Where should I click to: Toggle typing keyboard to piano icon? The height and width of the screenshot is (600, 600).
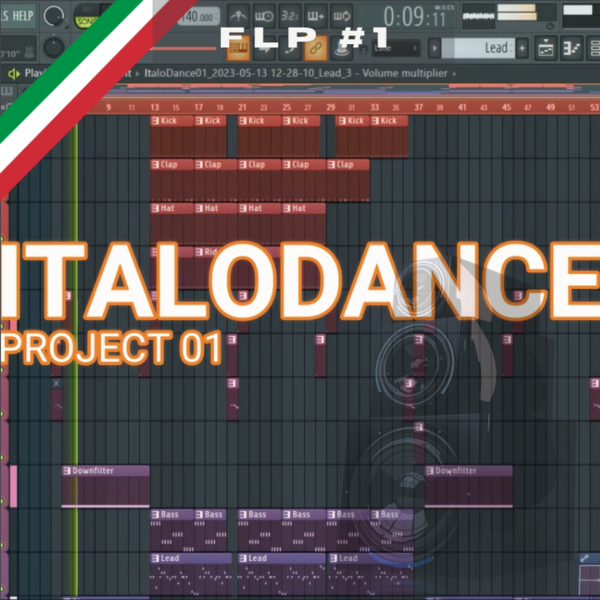pos(238,48)
